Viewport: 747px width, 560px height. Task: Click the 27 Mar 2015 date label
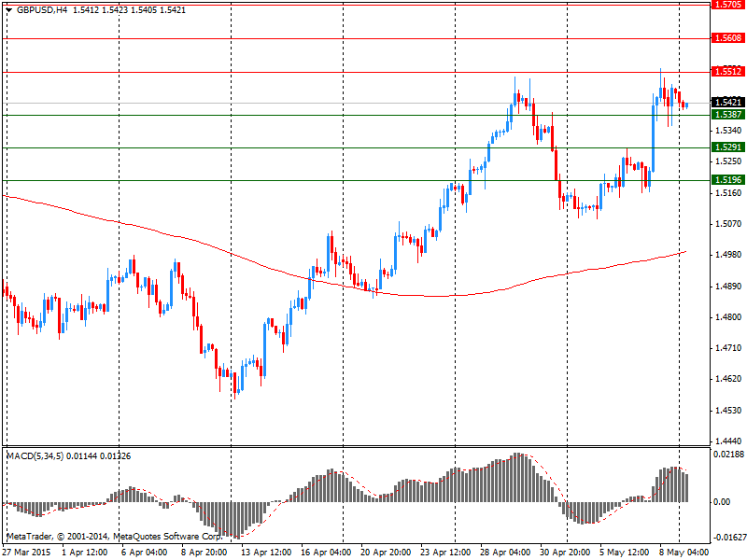(27, 553)
